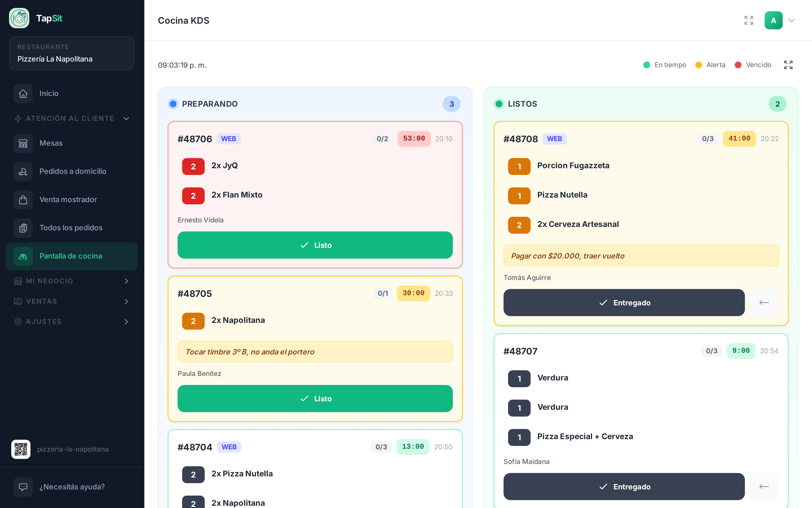This screenshot has width=812, height=508.
Task: Click the store icon beside Mi Negocio
Action: click(x=18, y=281)
